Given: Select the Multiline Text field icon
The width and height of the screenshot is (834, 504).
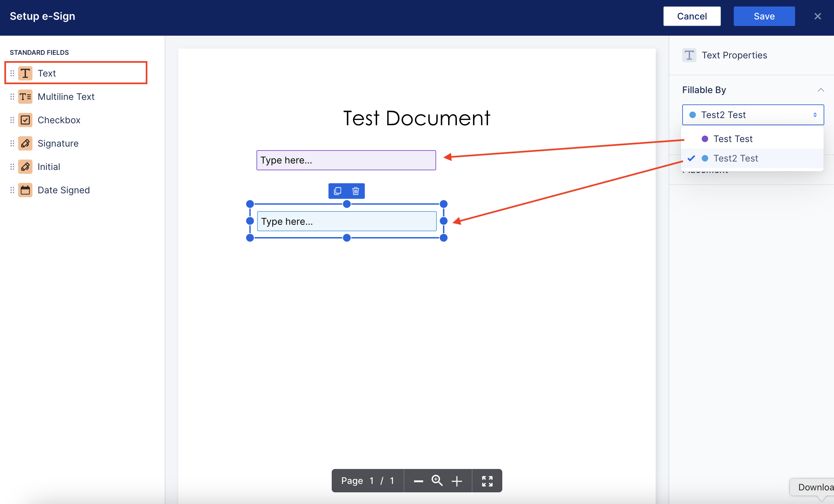Looking at the screenshot, I should click(x=25, y=96).
